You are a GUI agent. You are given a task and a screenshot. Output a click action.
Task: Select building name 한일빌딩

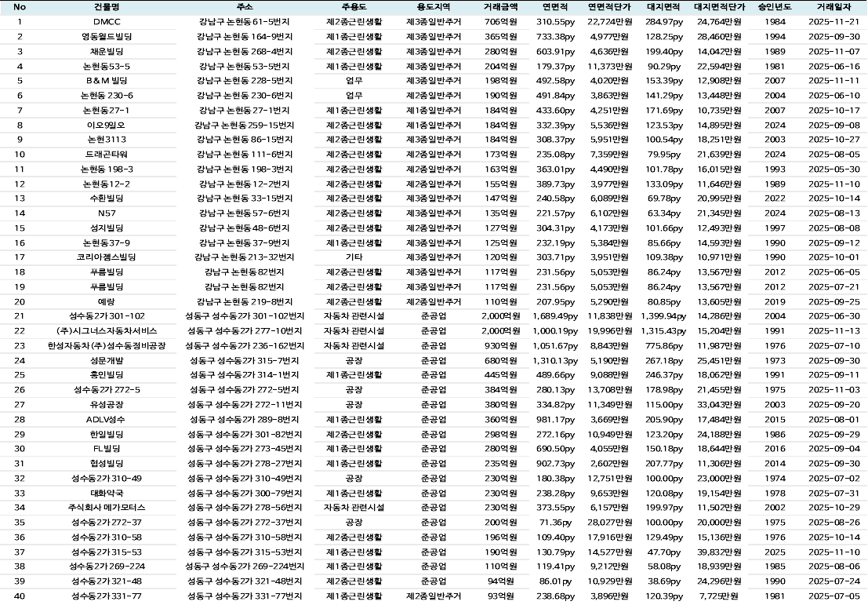(x=107, y=435)
